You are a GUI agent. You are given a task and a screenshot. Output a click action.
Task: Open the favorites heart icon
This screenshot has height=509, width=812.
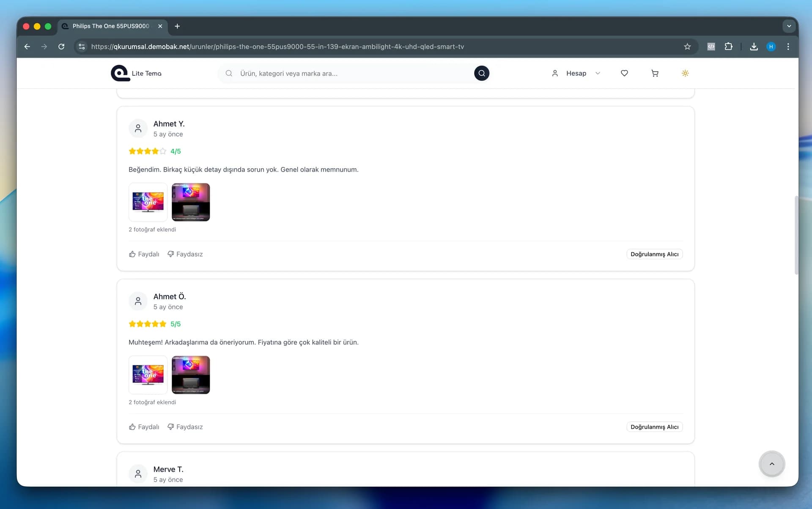624,73
